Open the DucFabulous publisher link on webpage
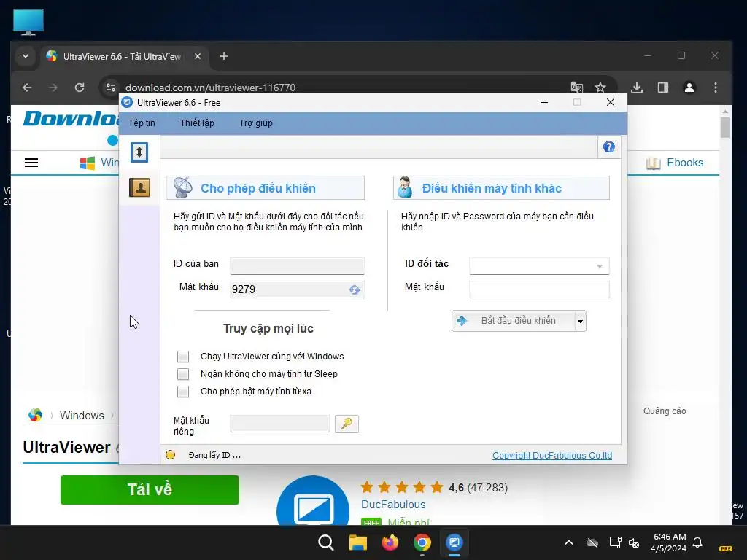Screen dimensions: 747x560 pos(393,505)
